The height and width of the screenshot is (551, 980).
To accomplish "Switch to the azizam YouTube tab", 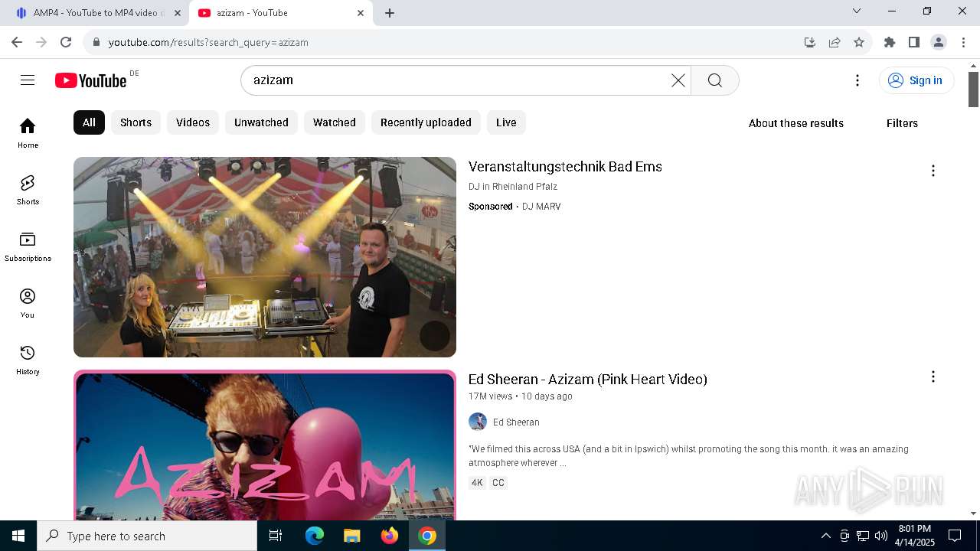I will [281, 13].
